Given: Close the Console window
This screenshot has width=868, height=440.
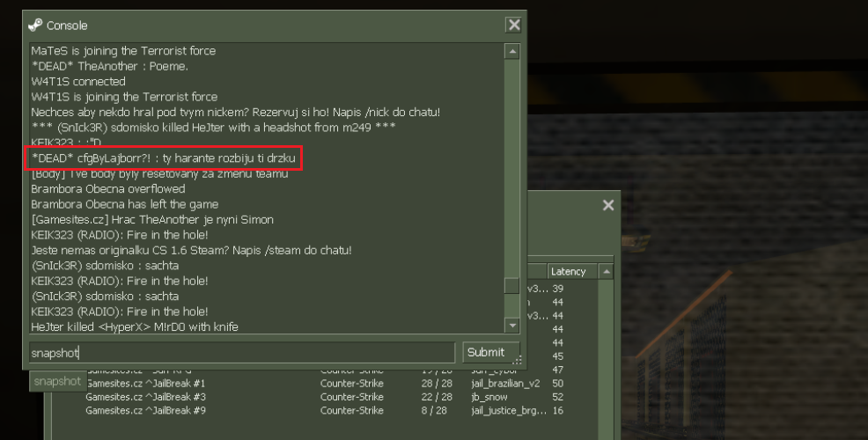Looking at the screenshot, I should click(514, 25).
